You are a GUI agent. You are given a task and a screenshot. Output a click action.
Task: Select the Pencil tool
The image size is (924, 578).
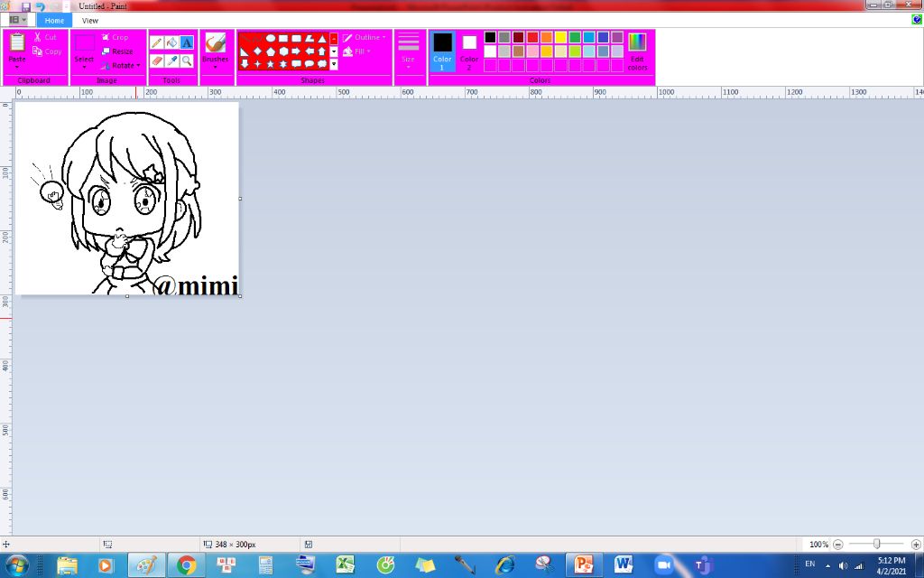click(x=157, y=42)
